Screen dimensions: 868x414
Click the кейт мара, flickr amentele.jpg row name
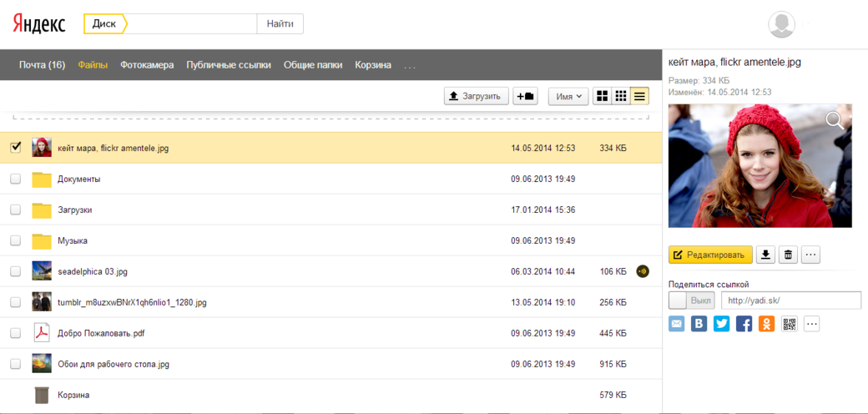pos(113,148)
